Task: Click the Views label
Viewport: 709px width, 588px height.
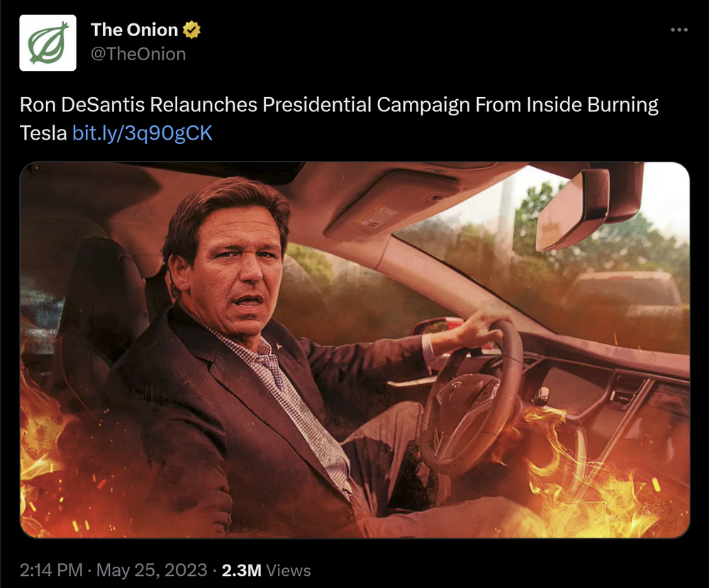Action: point(289,570)
